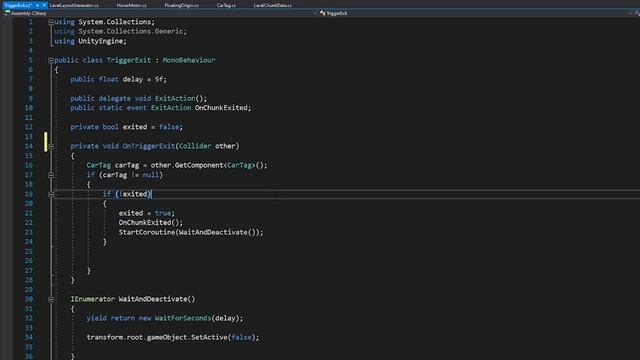
Task: Click 'delay = 5f' field declaration
Action: tap(143, 79)
